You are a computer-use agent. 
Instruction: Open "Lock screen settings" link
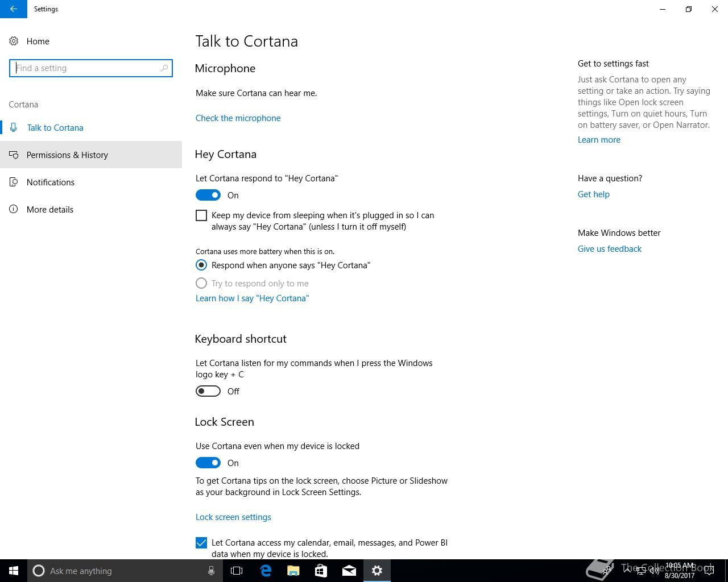tap(233, 517)
